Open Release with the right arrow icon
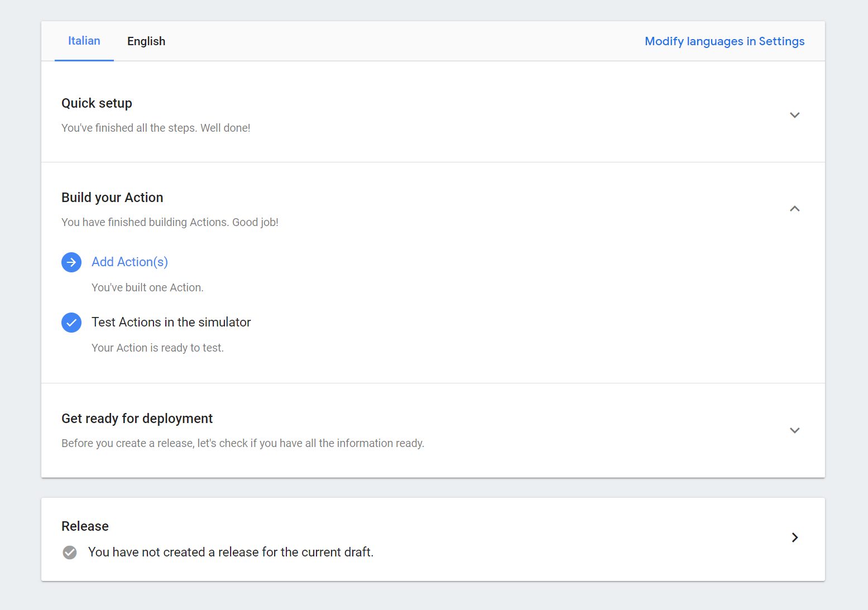 (795, 537)
